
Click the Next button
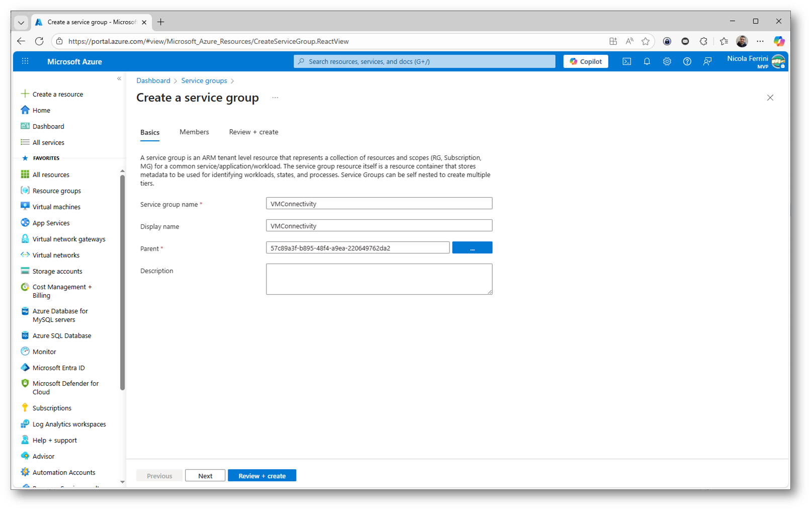(205, 476)
